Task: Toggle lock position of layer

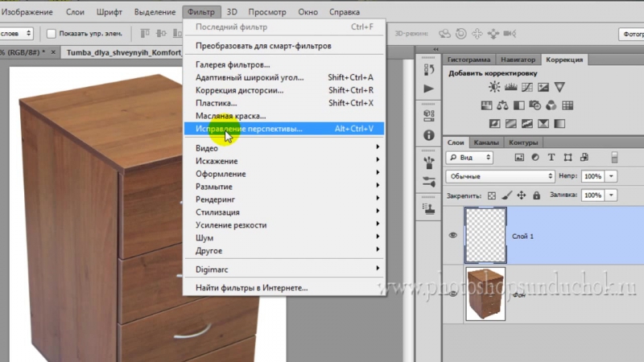Action: [x=521, y=195]
